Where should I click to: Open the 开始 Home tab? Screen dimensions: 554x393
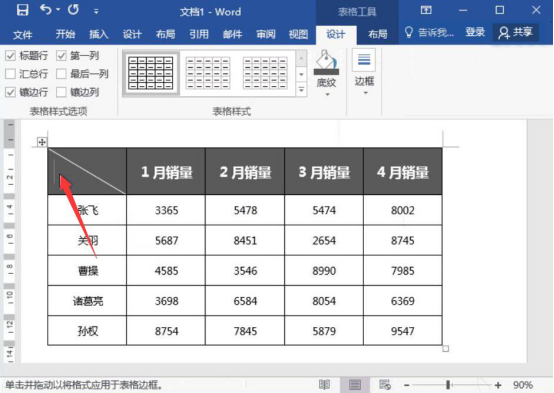click(65, 34)
